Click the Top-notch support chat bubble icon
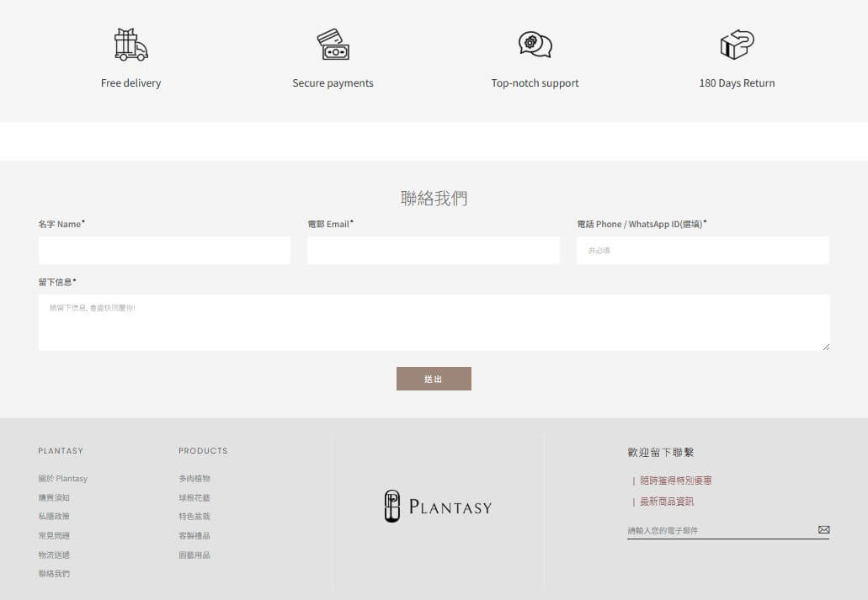The height and width of the screenshot is (600, 868). (x=535, y=45)
